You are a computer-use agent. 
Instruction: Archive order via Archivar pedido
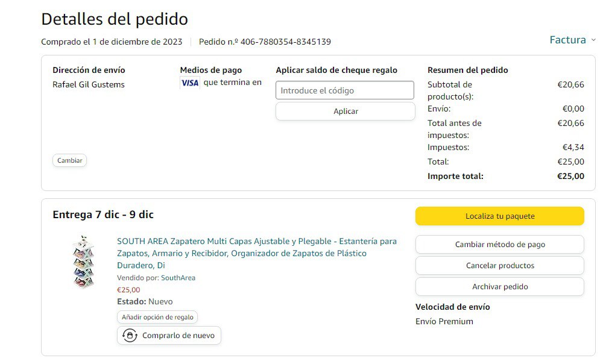[x=499, y=287]
